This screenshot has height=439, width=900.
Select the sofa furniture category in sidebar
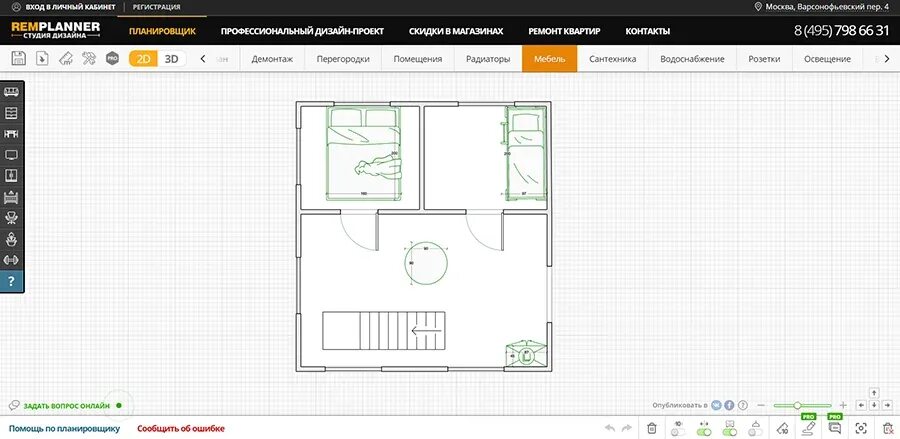[x=11, y=92]
